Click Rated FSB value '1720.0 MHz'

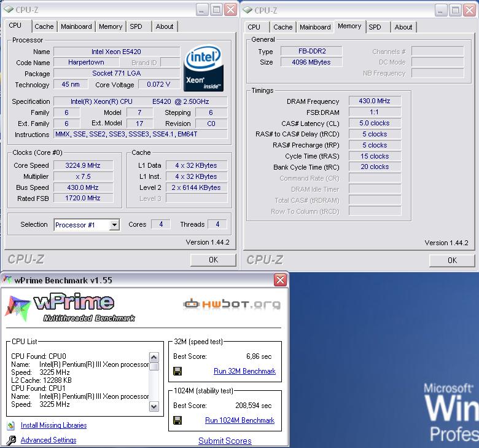tap(83, 198)
